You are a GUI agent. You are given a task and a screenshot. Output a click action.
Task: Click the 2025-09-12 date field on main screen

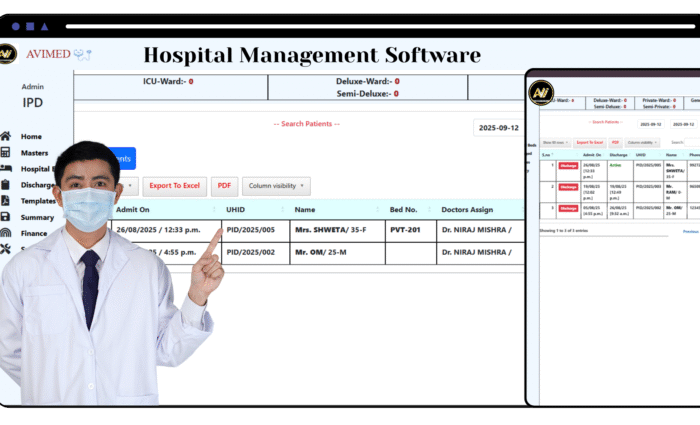coord(498,128)
